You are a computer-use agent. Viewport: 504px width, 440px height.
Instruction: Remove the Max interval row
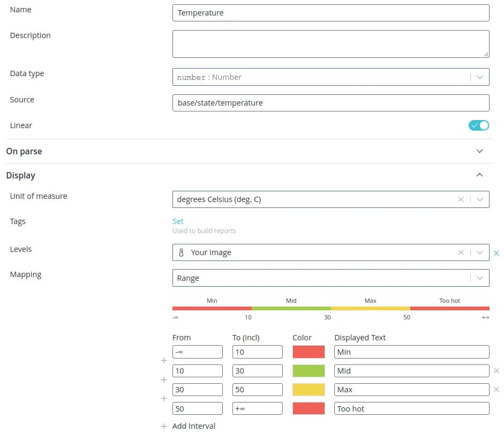[x=496, y=390]
